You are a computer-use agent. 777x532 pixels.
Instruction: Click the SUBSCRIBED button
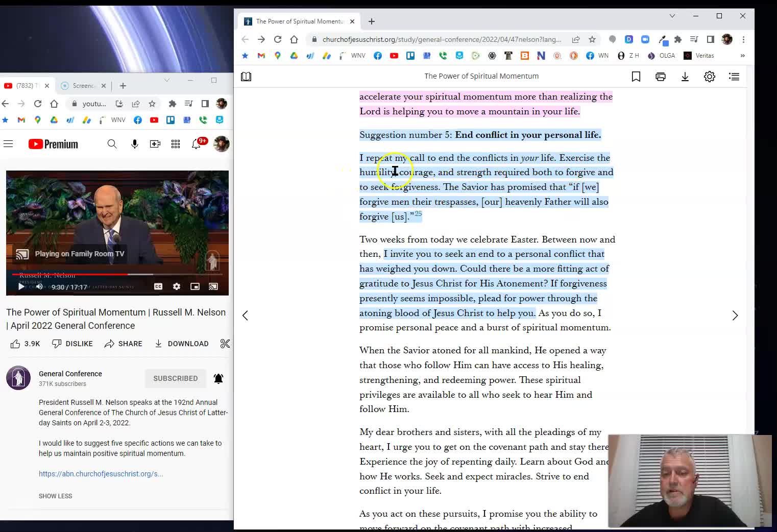pyautogui.click(x=176, y=378)
